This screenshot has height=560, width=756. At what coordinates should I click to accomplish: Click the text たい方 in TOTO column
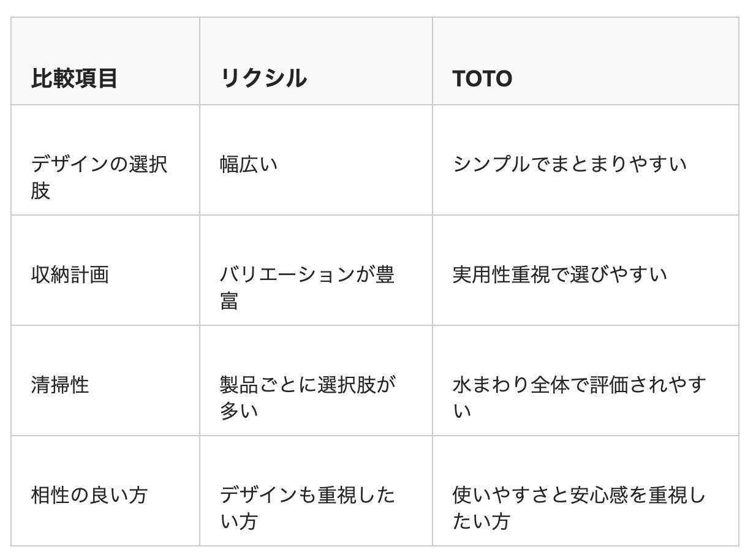tap(482, 521)
